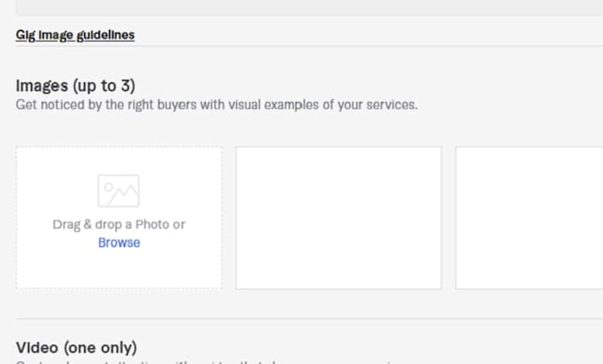Click the word 'Photo' in the upload prompt
The height and width of the screenshot is (364, 603).
(152, 224)
